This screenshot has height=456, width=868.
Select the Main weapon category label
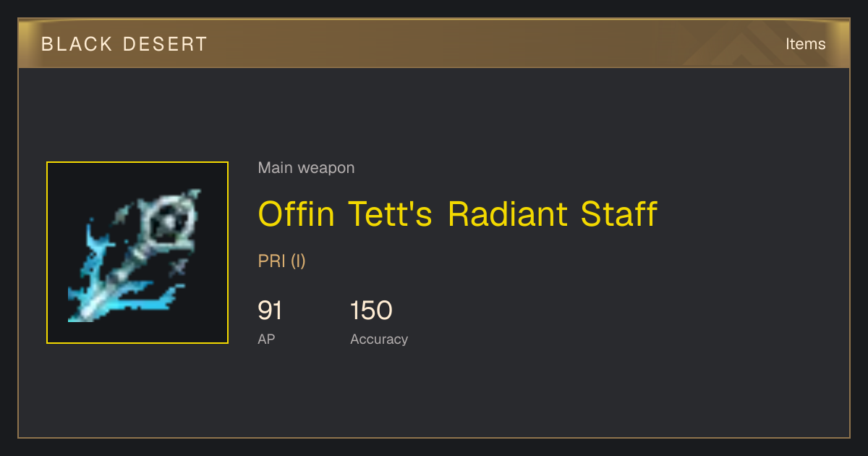point(306,168)
